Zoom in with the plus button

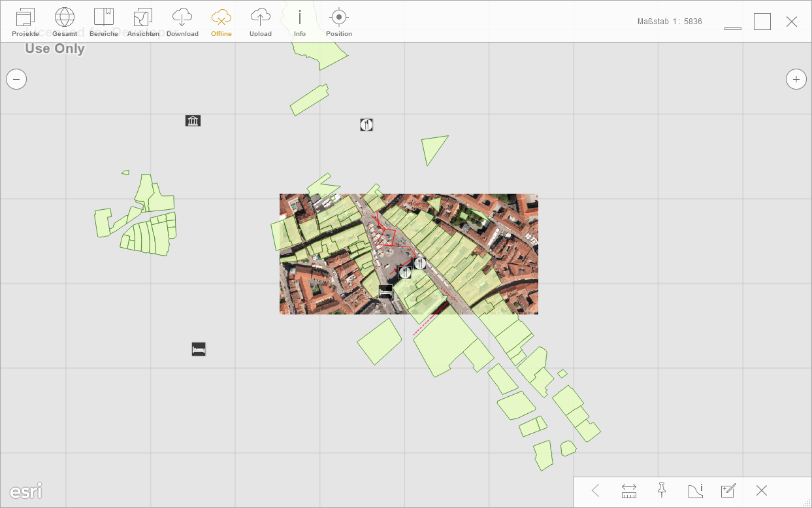coord(796,80)
